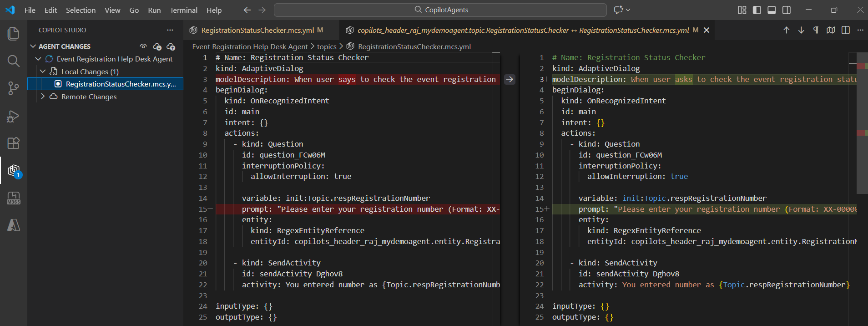Viewport: 868px width, 326px height.
Task: Click the CopilotAgents search box
Action: (x=440, y=10)
